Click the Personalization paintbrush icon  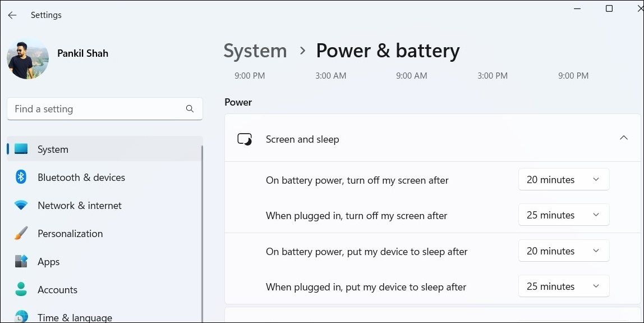(x=21, y=234)
